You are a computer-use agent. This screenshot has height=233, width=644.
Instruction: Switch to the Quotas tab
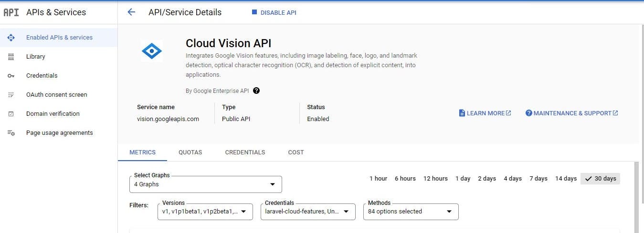pos(190,152)
